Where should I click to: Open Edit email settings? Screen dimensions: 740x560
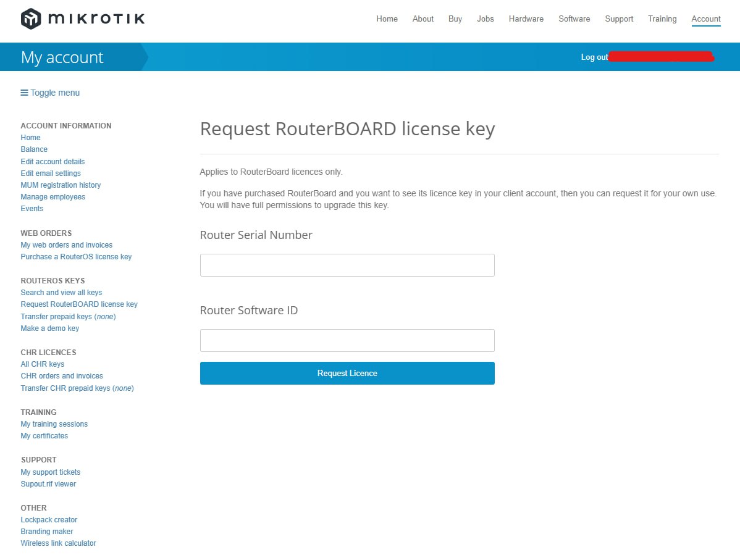(x=51, y=173)
